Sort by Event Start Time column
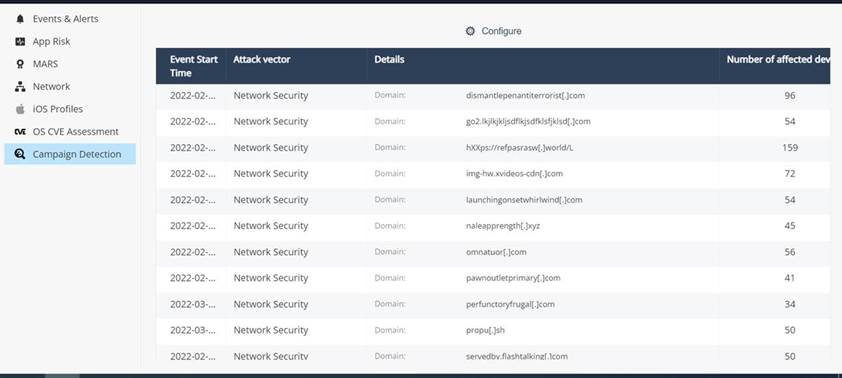 (194, 66)
